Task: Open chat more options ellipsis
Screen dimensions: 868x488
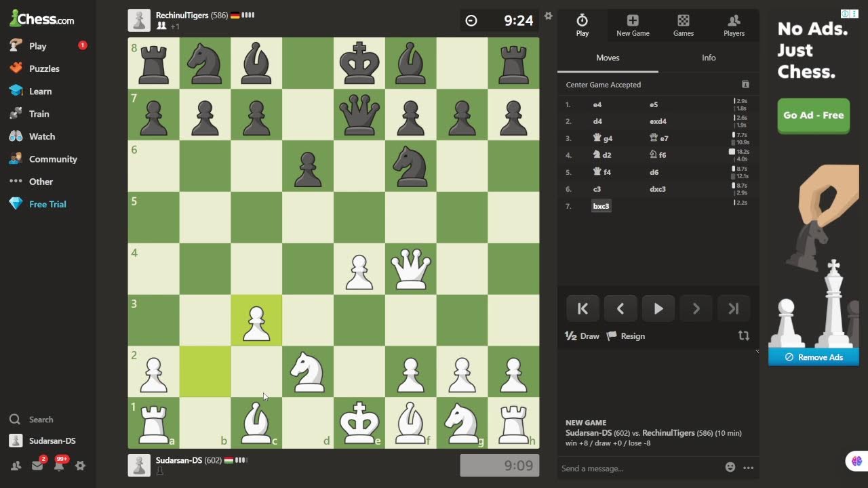Action: pos(749,468)
